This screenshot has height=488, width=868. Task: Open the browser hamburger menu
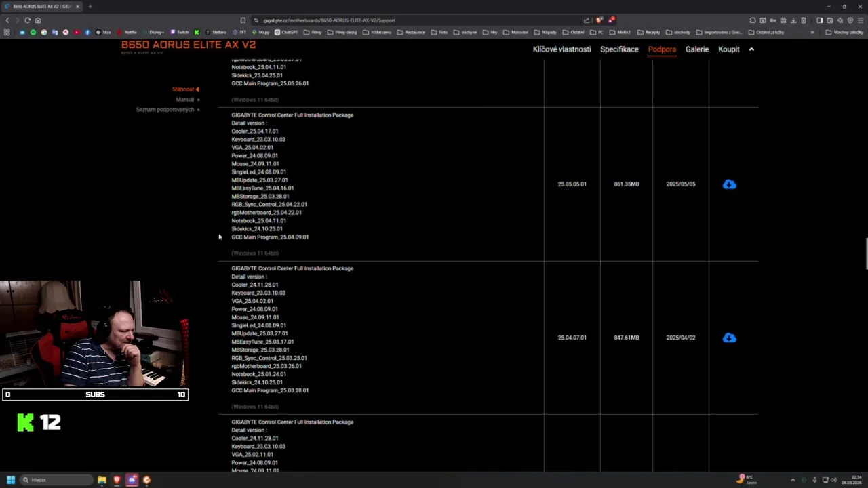[861, 20]
